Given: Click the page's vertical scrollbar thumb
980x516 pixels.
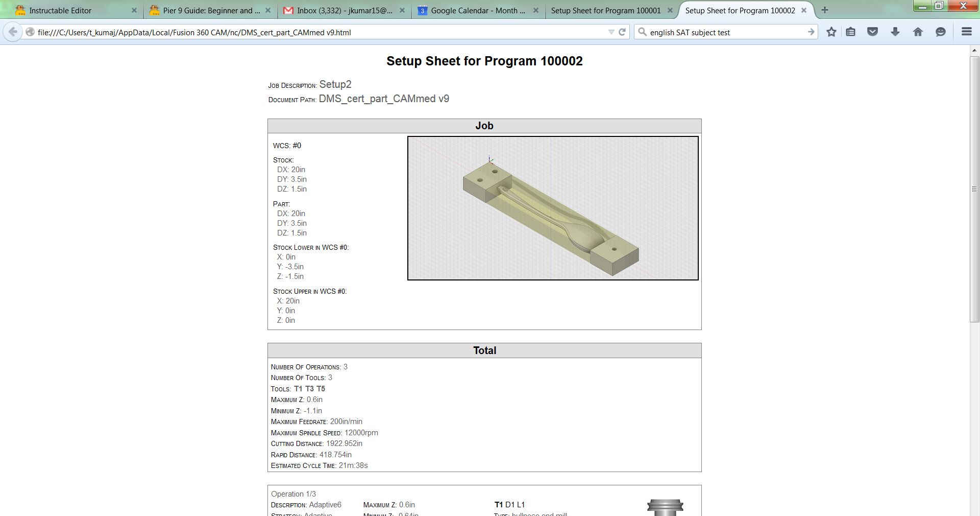Looking at the screenshot, I should (974, 189).
